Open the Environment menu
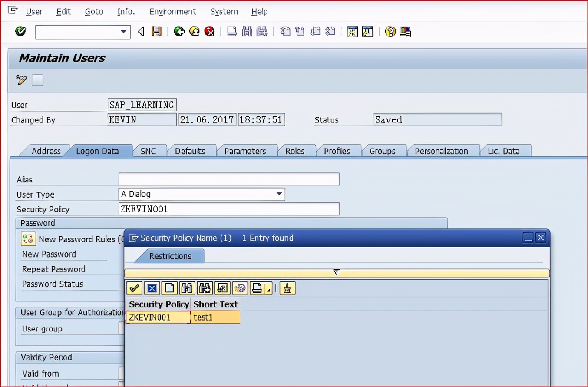588x387 pixels. click(172, 12)
